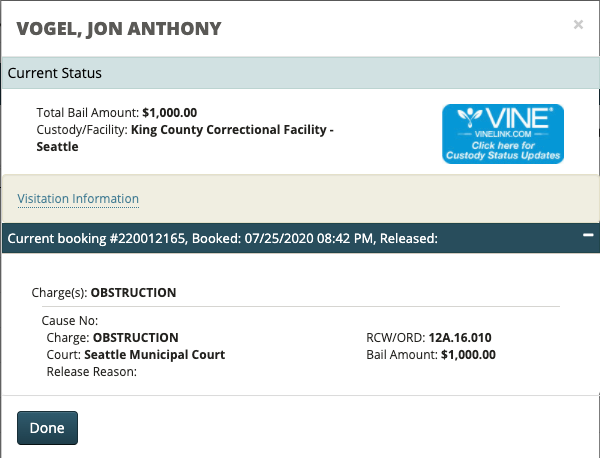Click the Custody/Facility label
Image resolution: width=600 pixels, height=458 pixels.
coord(81,130)
